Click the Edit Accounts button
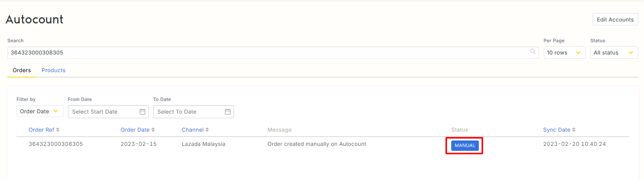 (615, 20)
